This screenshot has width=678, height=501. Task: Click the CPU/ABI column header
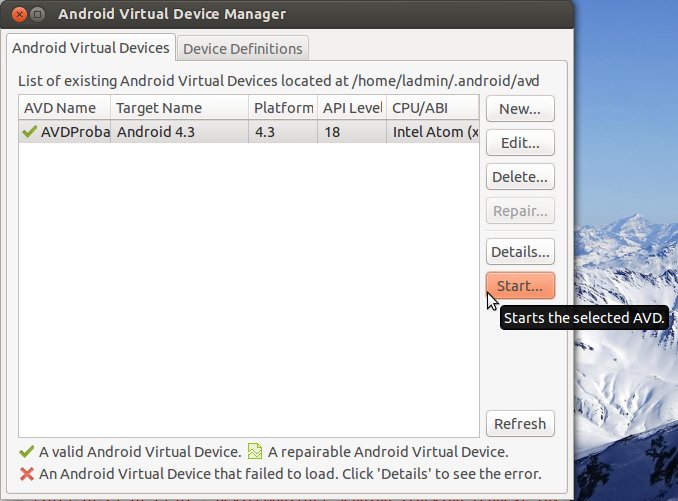tap(433, 108)
